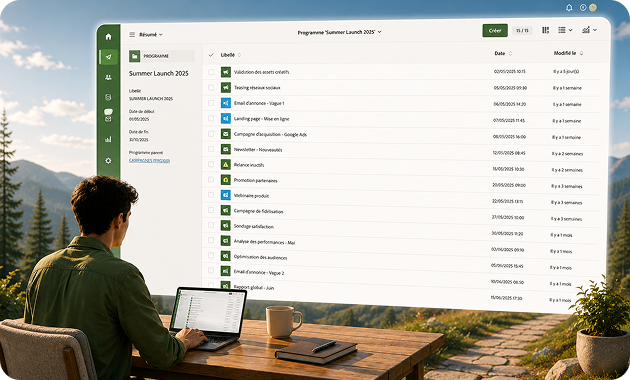This screenshot has width=630, height=380.
Task: Check the Relance inactifs checkbox
Action: [211, 164]
